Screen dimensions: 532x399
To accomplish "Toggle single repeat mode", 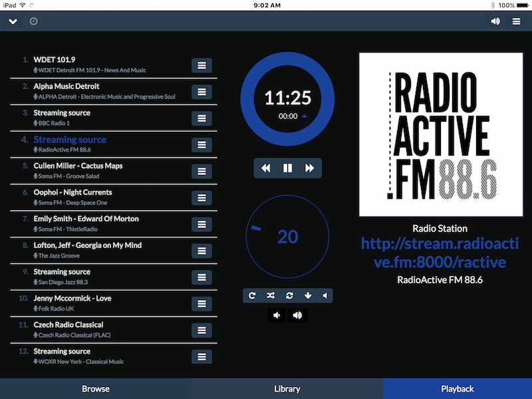I will coord(252,295).
